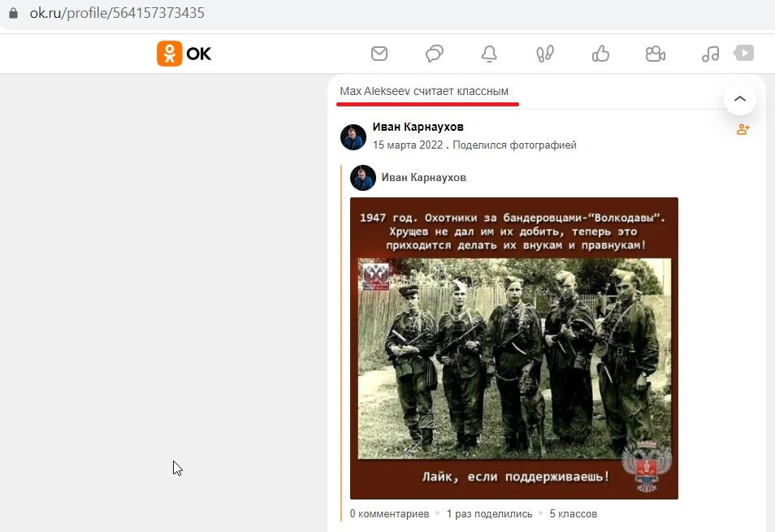Open inner shared post avatar of Иван Карнаухов
The height and width of the screenshot is (532, 775).
pyautogui.click(x=363, y=177)
